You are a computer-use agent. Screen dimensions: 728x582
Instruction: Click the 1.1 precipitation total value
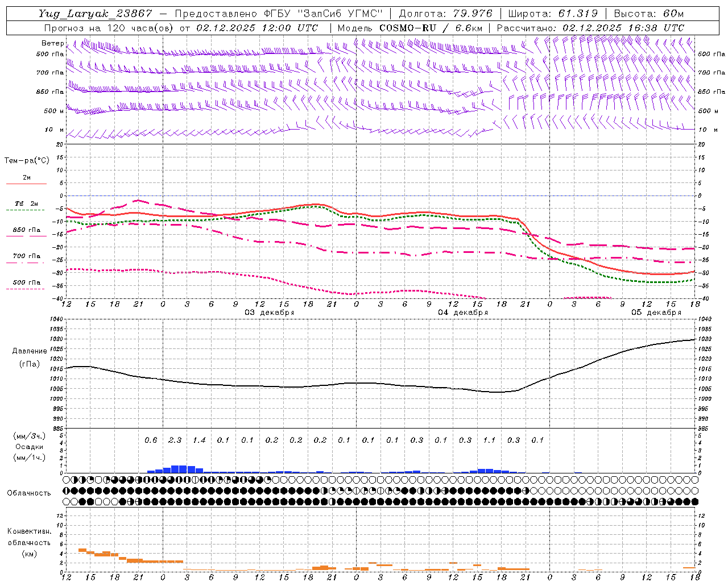click(x=489, y=440)
